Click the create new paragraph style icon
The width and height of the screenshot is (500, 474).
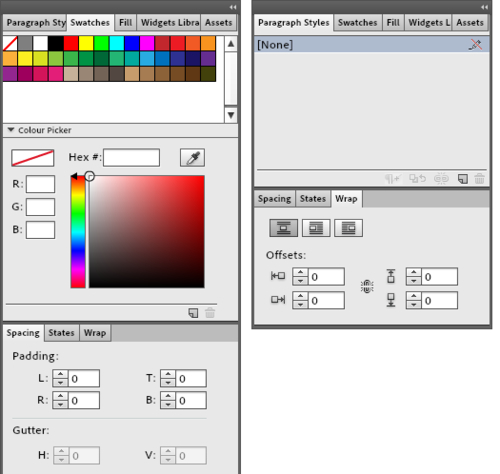coord(463,179)
